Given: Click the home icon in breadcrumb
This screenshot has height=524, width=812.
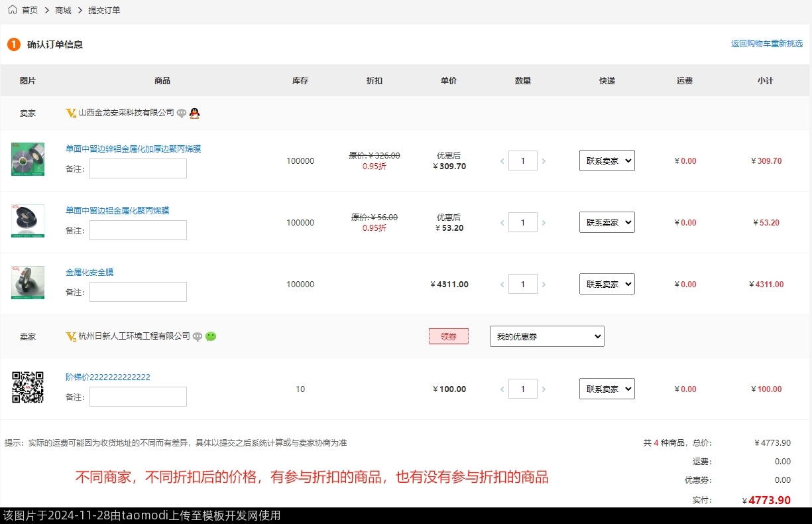Looking at the screenshot, I should pos(13,10).
